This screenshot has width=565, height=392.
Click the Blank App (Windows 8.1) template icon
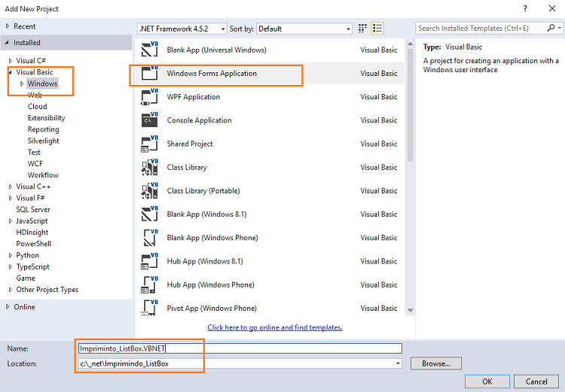(x=150, y=214)
